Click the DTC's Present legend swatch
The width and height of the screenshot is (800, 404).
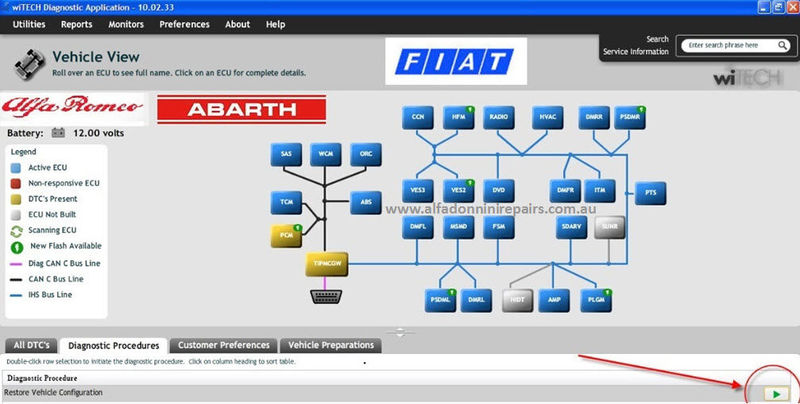tap(16, 199)
